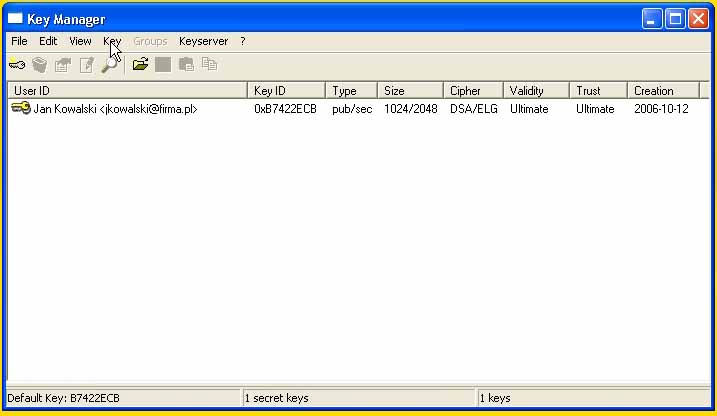Sort list by Cipher column header
This screenshot has height=416, width=717.
coord(473,91)
